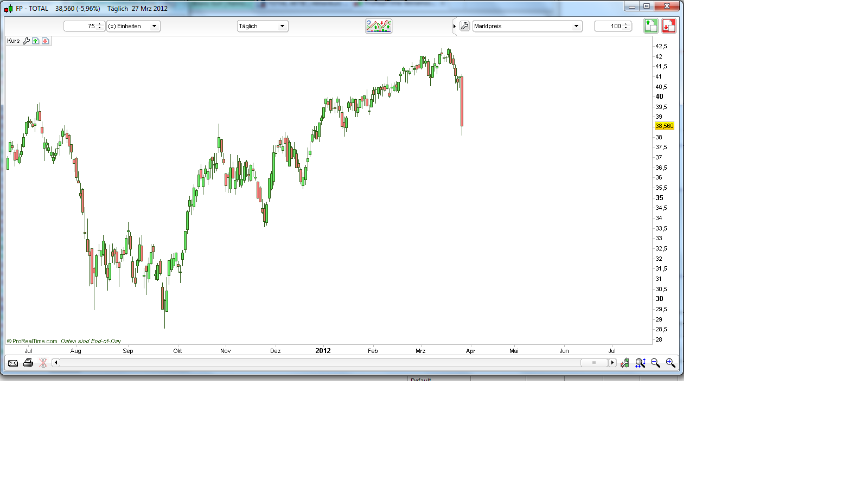The height and width of the screenshot is (488, 868).
Task: Click the 2012 year label on time axis
Action: coord(323,351)
